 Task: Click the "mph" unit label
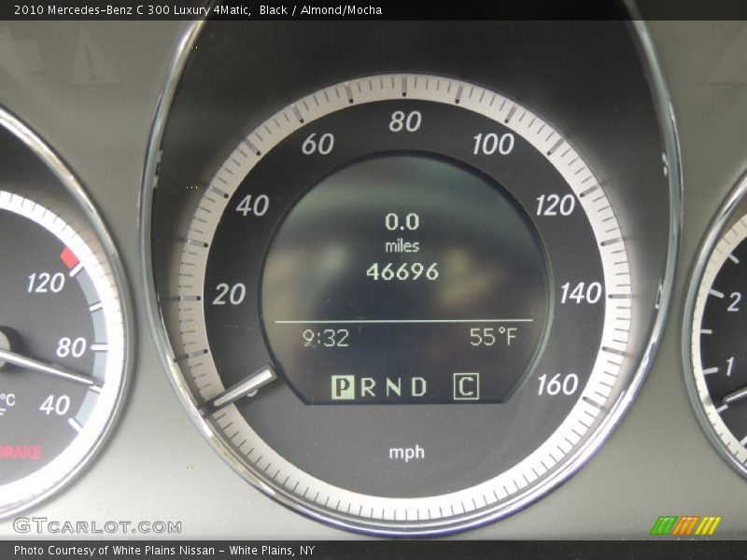click(406, 453)
